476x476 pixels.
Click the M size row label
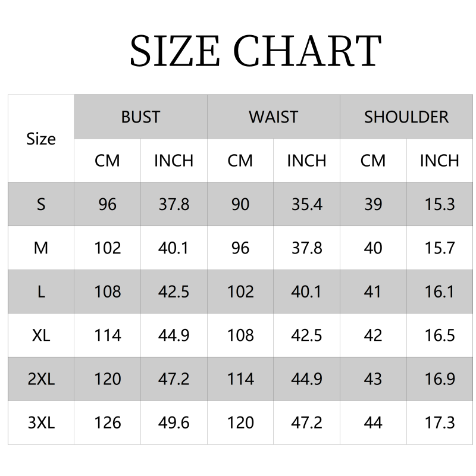coord(41,248)
